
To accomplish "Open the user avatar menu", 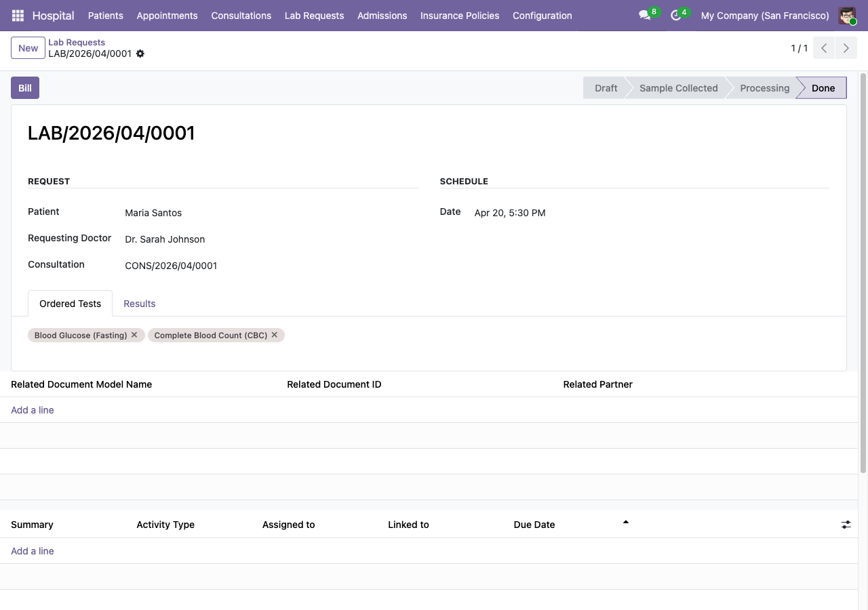I will point(847,16).
